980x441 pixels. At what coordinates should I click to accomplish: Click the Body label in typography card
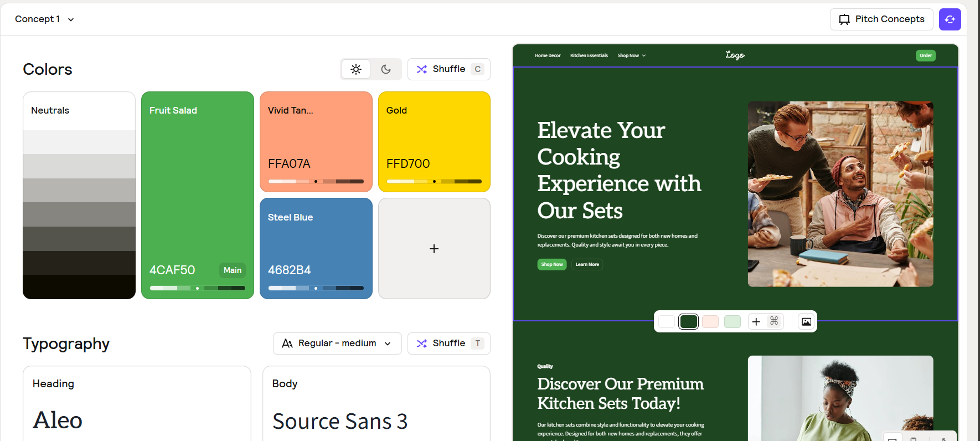click(285, 384)
